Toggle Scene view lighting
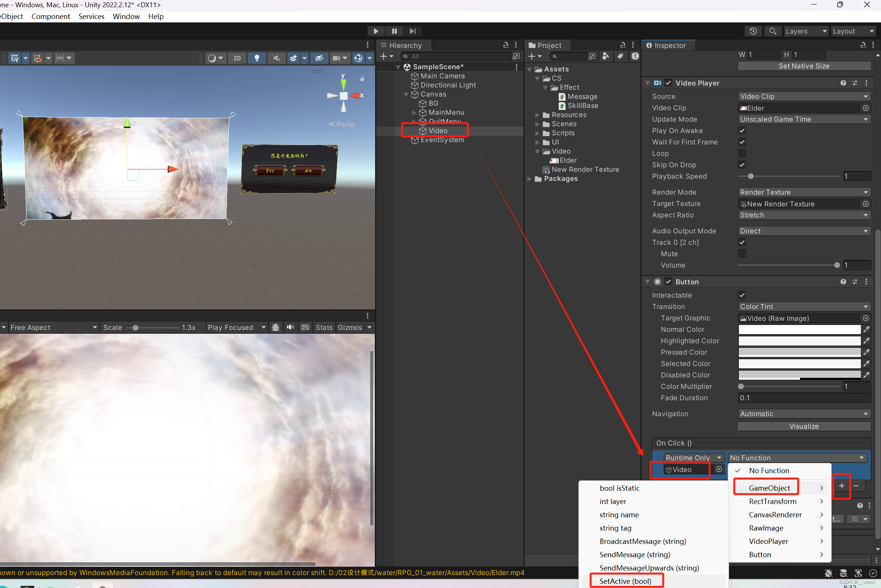This screenshot has height=588, width=881. tap(257, 58)
